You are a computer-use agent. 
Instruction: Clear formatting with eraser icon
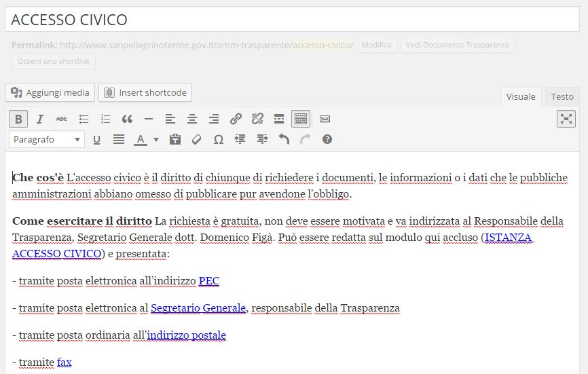[x=196, y=139]
